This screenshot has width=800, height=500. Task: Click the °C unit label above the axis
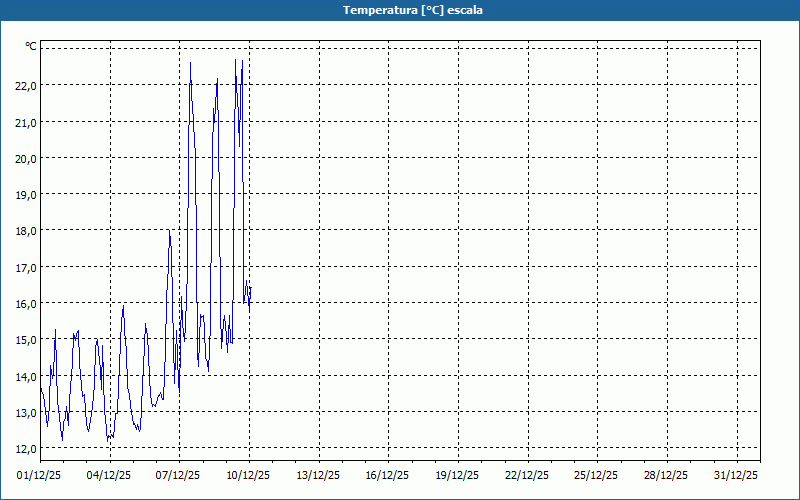pos(31,46)
